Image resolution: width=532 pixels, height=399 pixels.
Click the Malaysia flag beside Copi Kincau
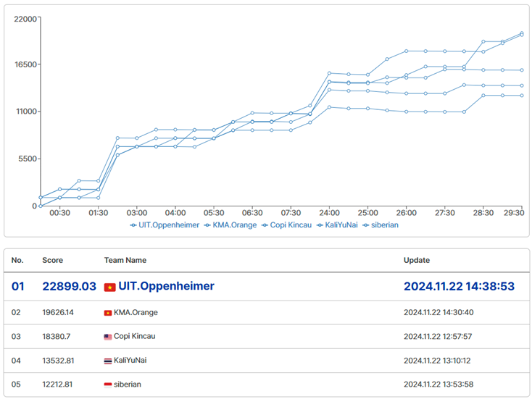(x=108, y=337)
